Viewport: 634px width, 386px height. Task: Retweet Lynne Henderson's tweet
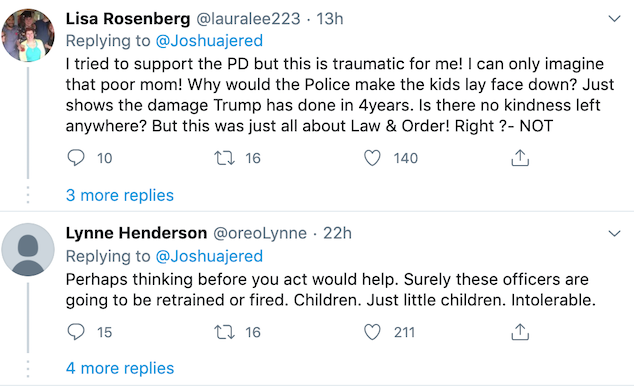coord(224,332)
